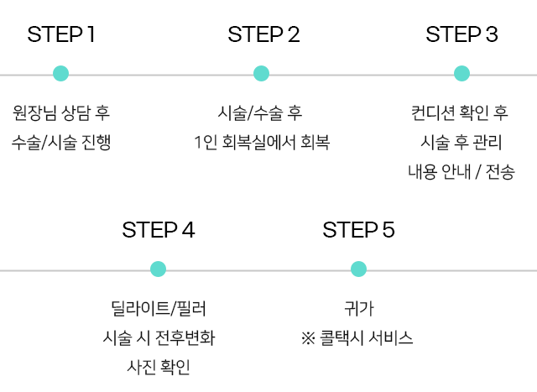537x392 pixels.
Task: Click the note ※ 콜택시 서비스
Action: click(357, 338)
